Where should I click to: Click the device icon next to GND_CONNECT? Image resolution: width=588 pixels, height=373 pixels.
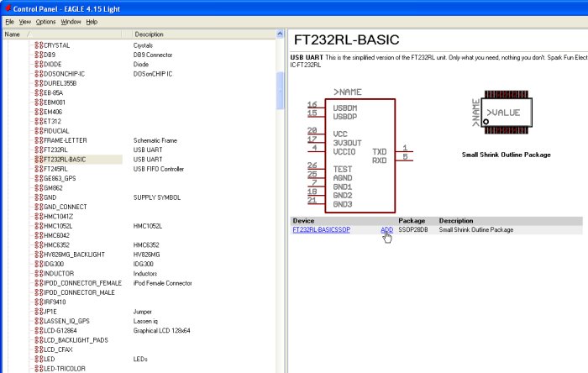click(39, 207)
